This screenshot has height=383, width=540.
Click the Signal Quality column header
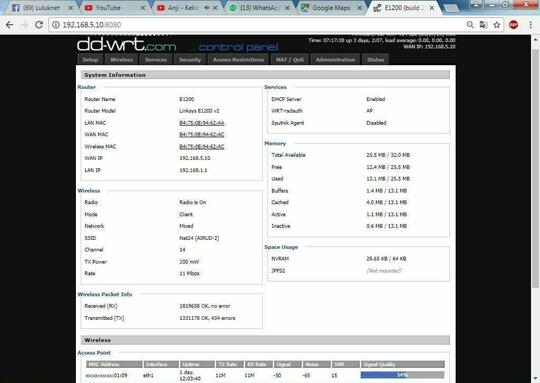point(402,364)
